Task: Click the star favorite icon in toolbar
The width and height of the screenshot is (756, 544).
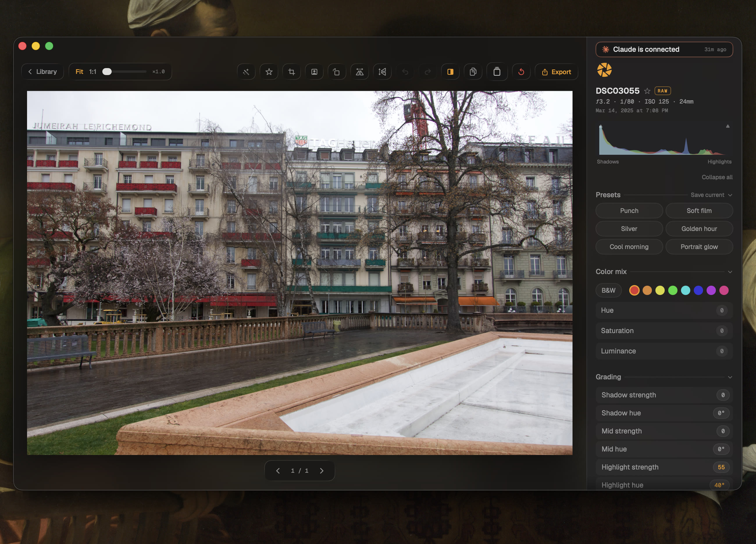Action: (269, 72)
